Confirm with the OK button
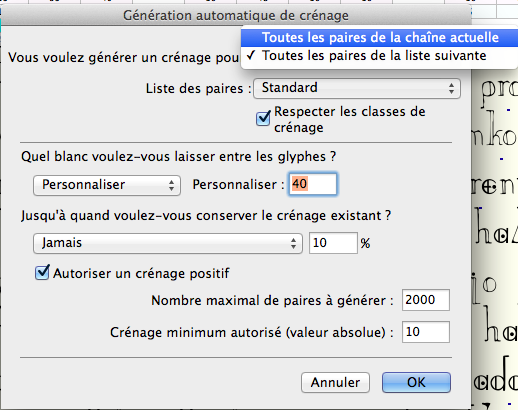 click(x=416, y=382)
